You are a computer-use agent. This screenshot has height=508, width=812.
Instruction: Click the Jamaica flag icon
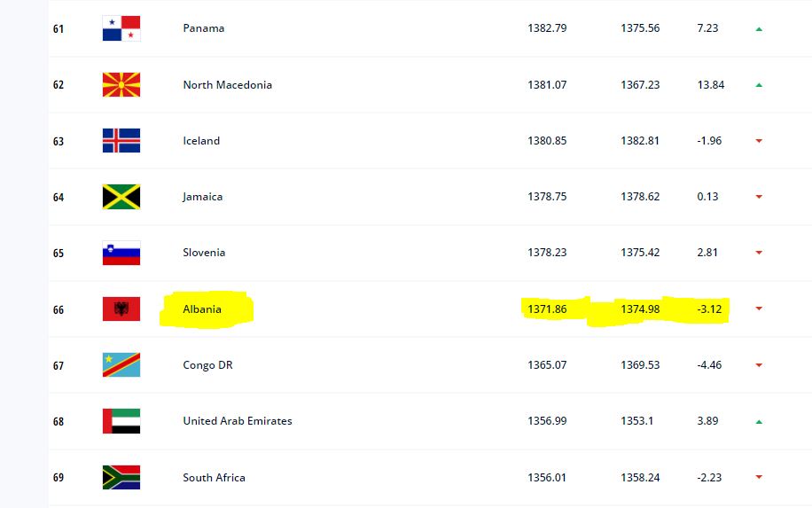tap(121, 197)
